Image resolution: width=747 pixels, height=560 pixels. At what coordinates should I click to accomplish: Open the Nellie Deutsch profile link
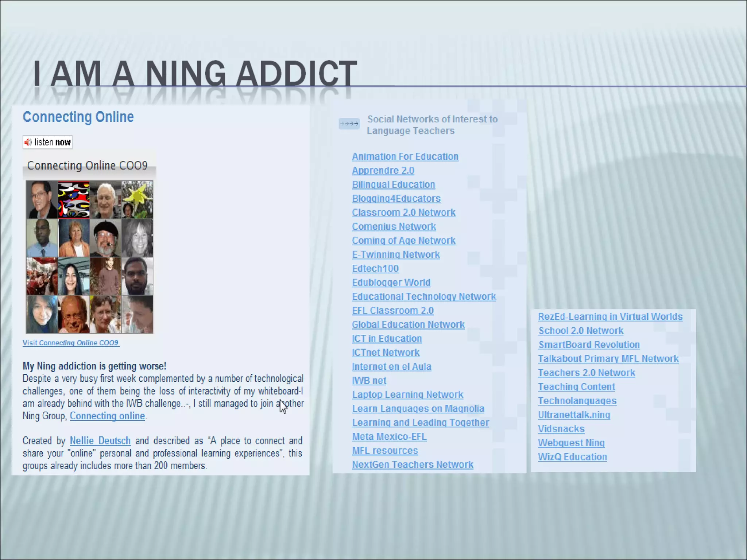point(100,441)
